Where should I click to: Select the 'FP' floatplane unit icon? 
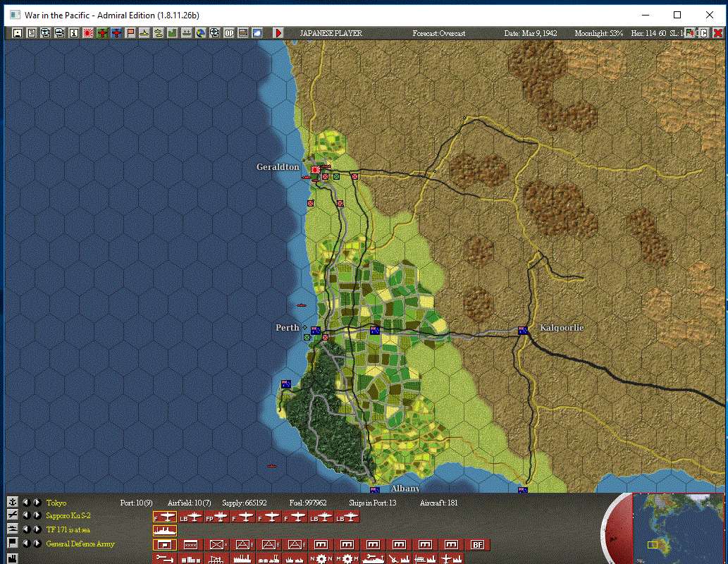coord(216,517)
